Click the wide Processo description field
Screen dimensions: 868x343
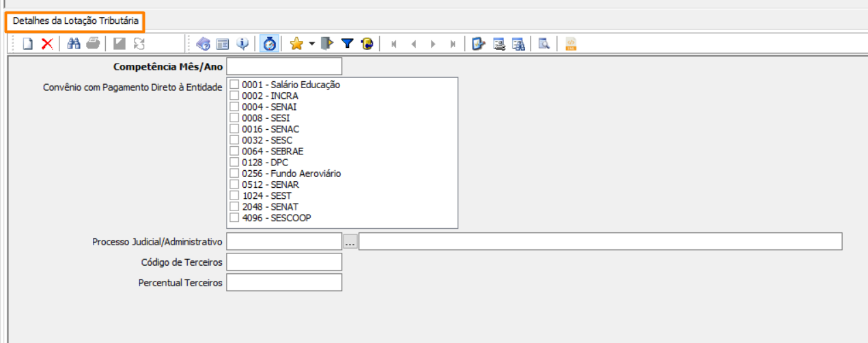coord(600,242)
